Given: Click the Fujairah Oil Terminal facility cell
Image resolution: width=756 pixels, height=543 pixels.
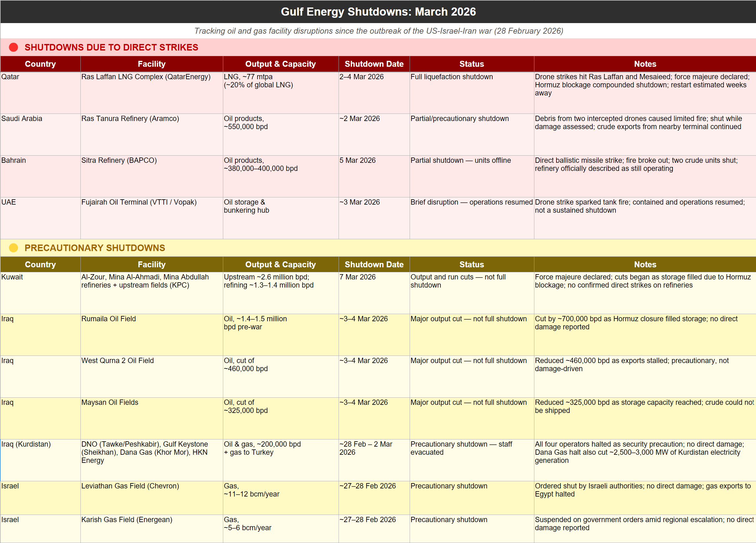Looking at the screenshot, I should coord(139,202).
